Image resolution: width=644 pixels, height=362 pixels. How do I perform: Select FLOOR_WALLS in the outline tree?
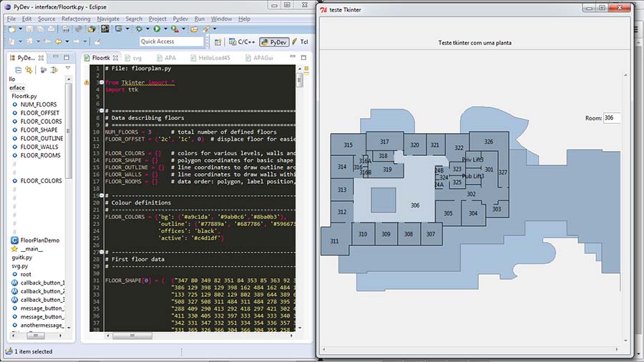[39, 147]
